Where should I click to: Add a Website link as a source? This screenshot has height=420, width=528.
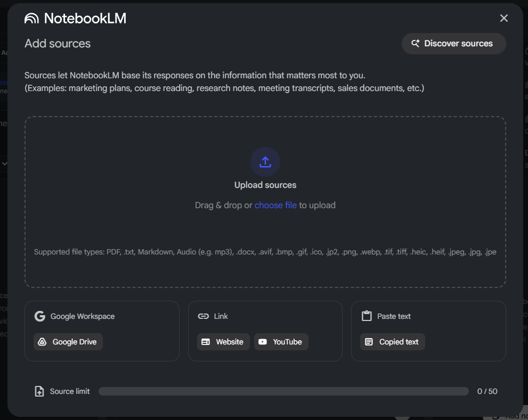[x=223, y=342]
